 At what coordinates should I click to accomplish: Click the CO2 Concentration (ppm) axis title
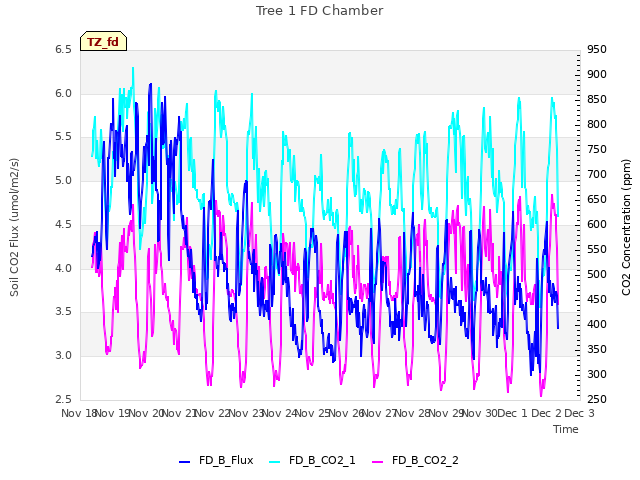coord(626,227)
